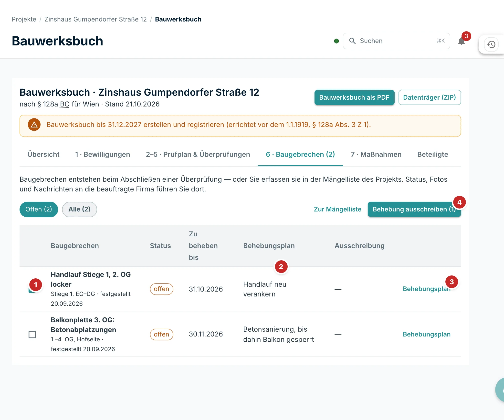The width and height of the screenshot is (504, 420).
Task: Click the offen status badge of Handlauf row
Action: [161, 289]
